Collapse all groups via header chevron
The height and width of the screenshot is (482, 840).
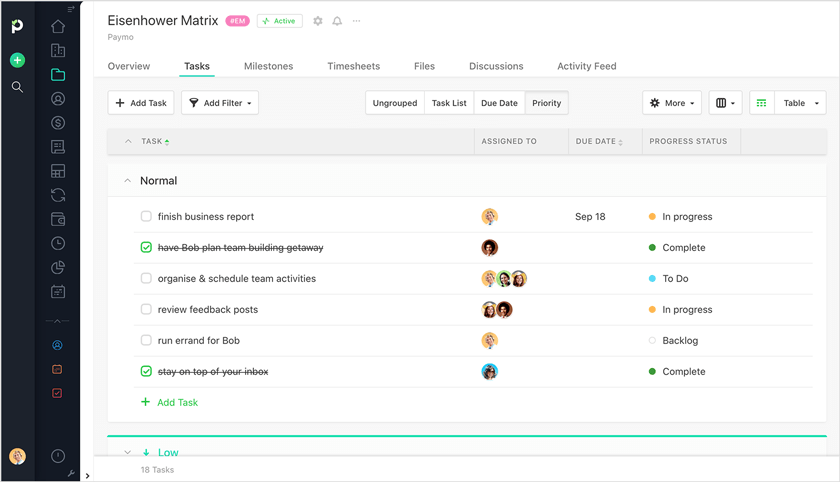coord(128,141)
